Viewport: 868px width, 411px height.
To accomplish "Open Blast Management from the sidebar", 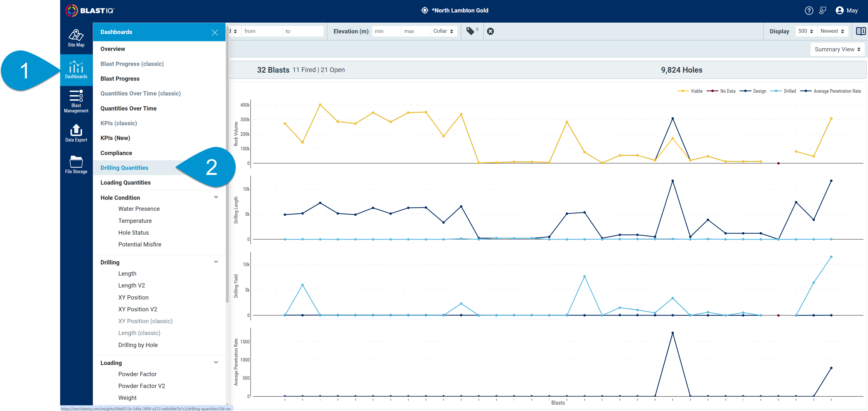I will (x=76, y=101).
